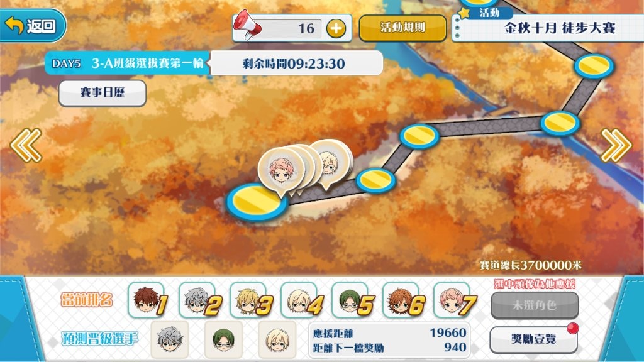The height and width of the screenshot is (362, 644).
Task: Select predicted green-haired qualifier portrait
Action: (x=223, y=339)
